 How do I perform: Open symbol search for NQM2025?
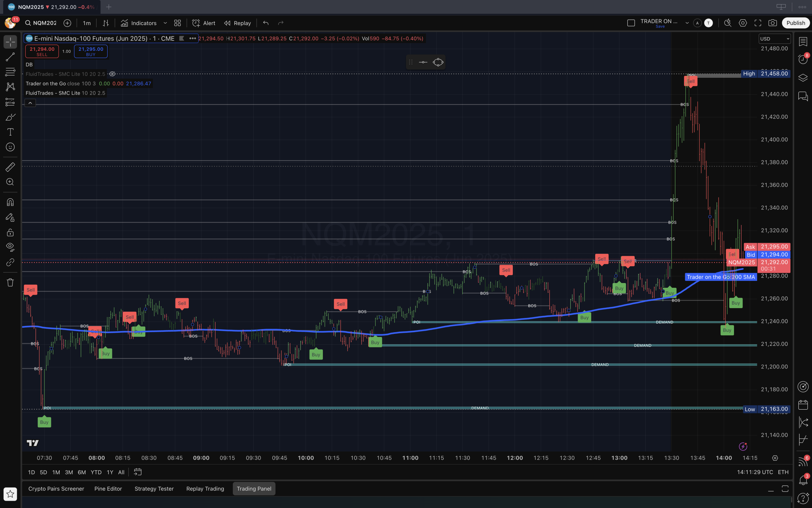point(40,23)
